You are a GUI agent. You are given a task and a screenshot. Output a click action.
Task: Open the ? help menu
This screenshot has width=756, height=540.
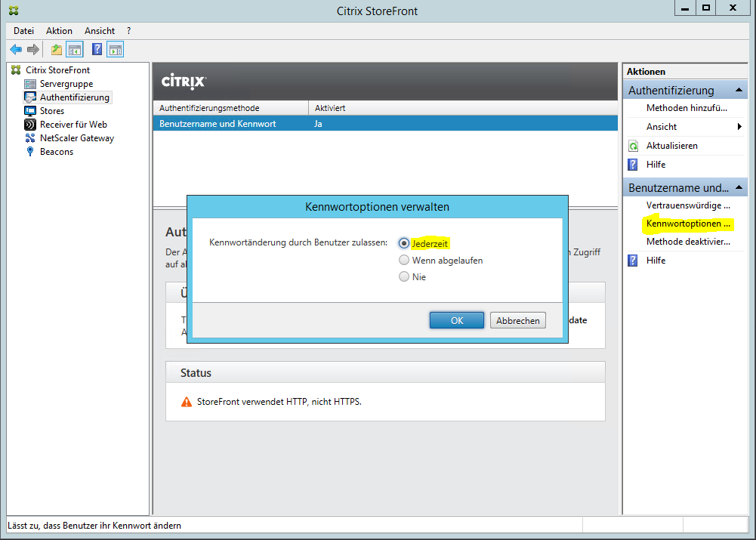[128, 31]
